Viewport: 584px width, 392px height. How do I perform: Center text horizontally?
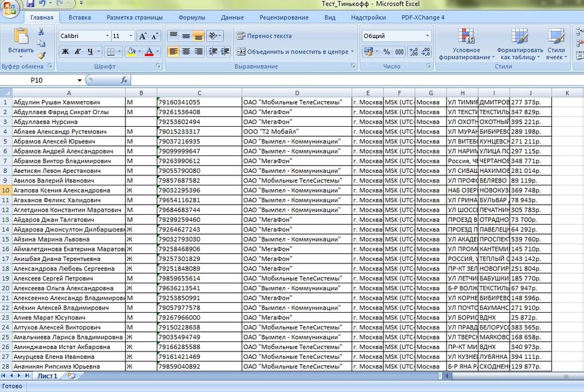186,51
